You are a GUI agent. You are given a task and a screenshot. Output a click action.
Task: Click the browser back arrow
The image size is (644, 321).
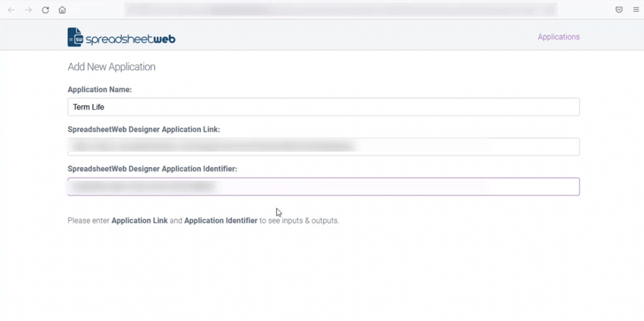11,10
